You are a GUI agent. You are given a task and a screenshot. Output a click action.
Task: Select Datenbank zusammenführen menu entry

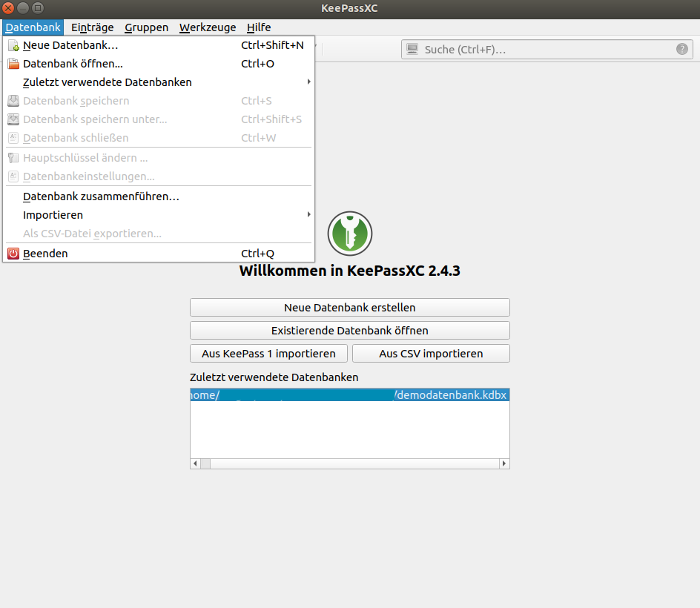click(x=101, y=196)
